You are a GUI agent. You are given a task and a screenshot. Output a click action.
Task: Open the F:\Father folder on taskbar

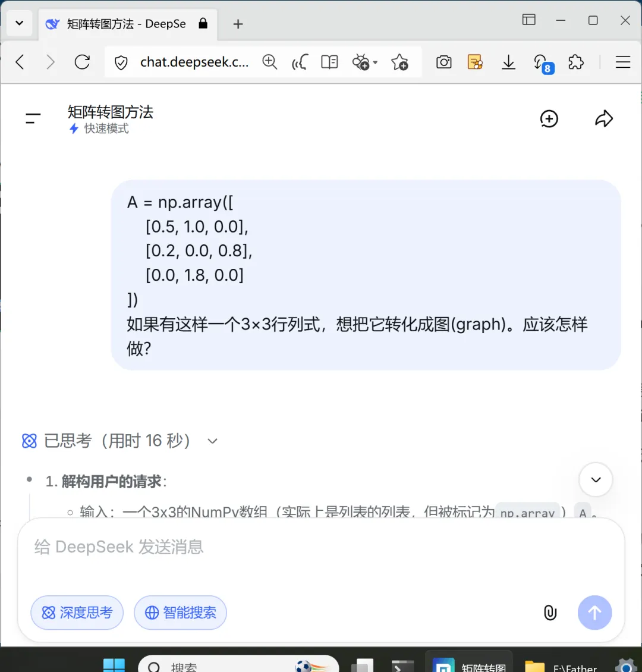coord(560,665)
